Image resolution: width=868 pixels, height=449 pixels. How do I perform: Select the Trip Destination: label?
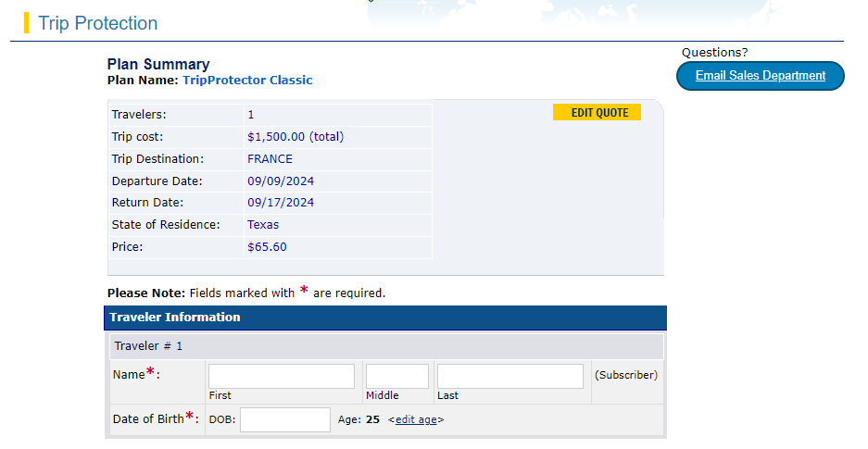pos(157,158)
